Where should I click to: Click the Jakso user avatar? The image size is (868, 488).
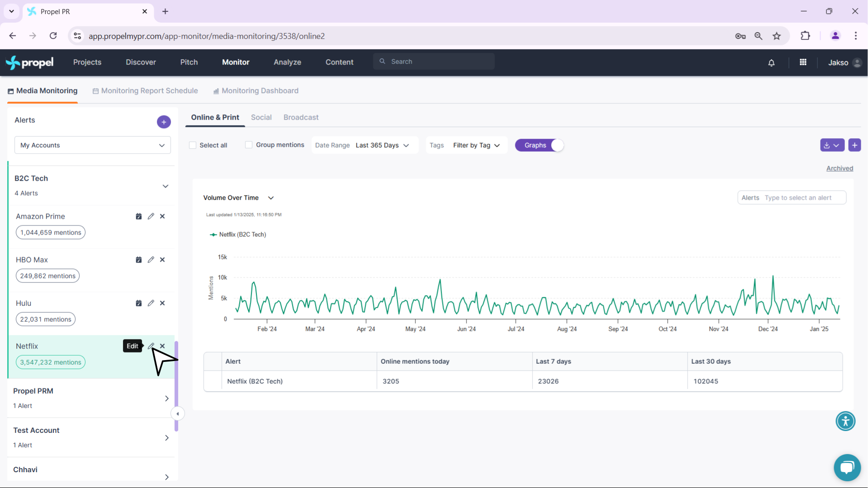click(x=857, y=63)
